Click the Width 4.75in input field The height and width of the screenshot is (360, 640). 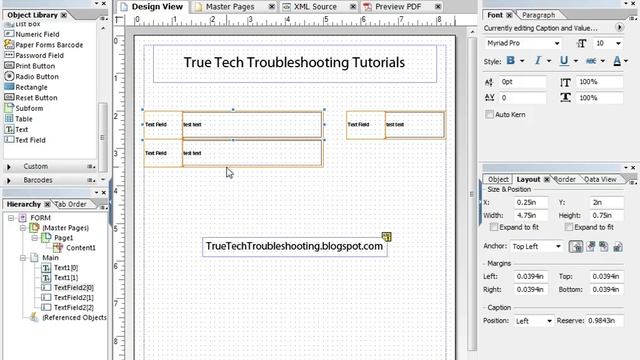tap(531, 216)
